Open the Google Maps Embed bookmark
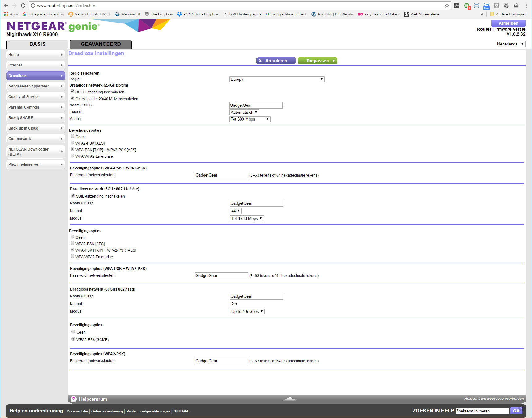Screen dimensions: 532x418 pos(285,14)
